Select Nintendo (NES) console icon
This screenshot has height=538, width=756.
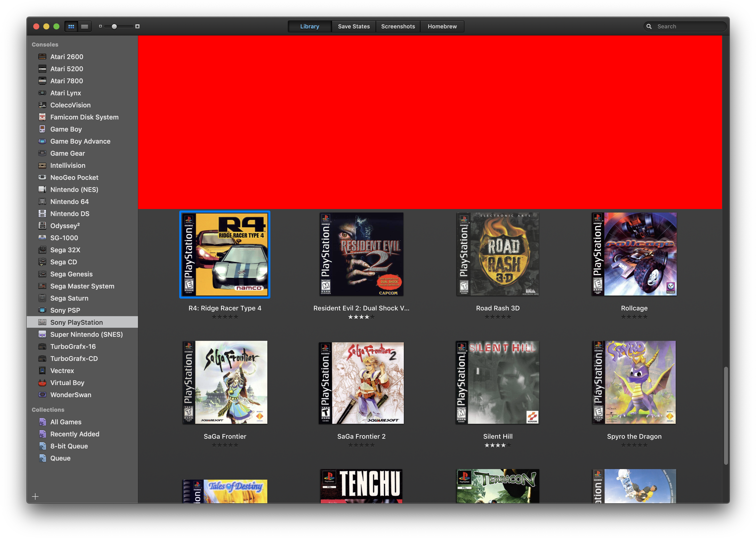(43, 189)
